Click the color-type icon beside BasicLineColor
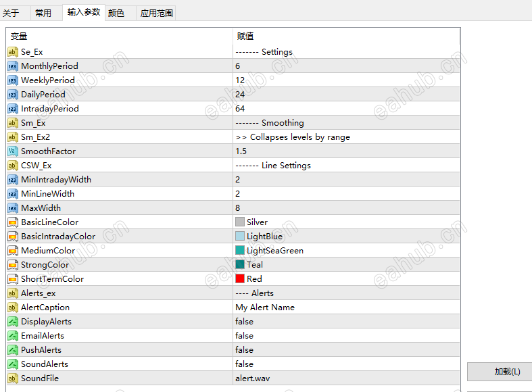Screen dimensions: 532x392 [x=13, y=222]
